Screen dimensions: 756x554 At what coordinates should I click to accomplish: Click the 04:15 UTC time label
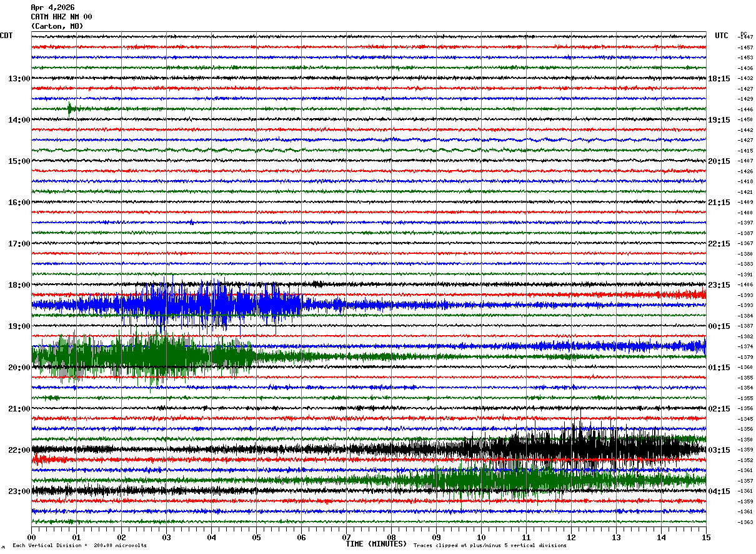[719, 491]
